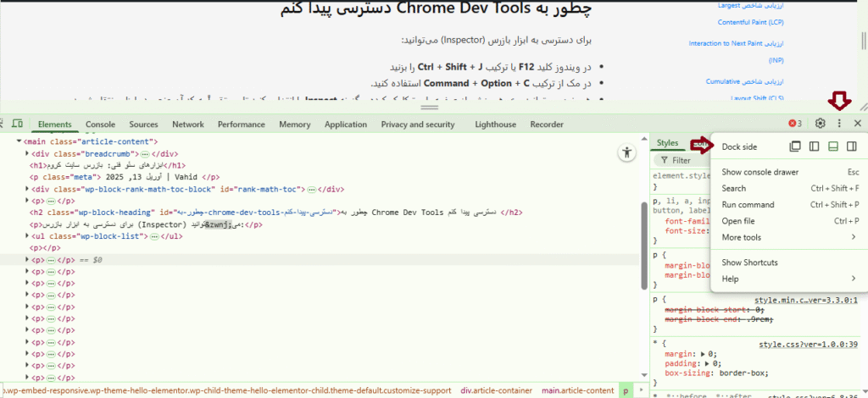868x398 pixels.
Task: Undock DevTools into separate window
Action: pos(795,146)
